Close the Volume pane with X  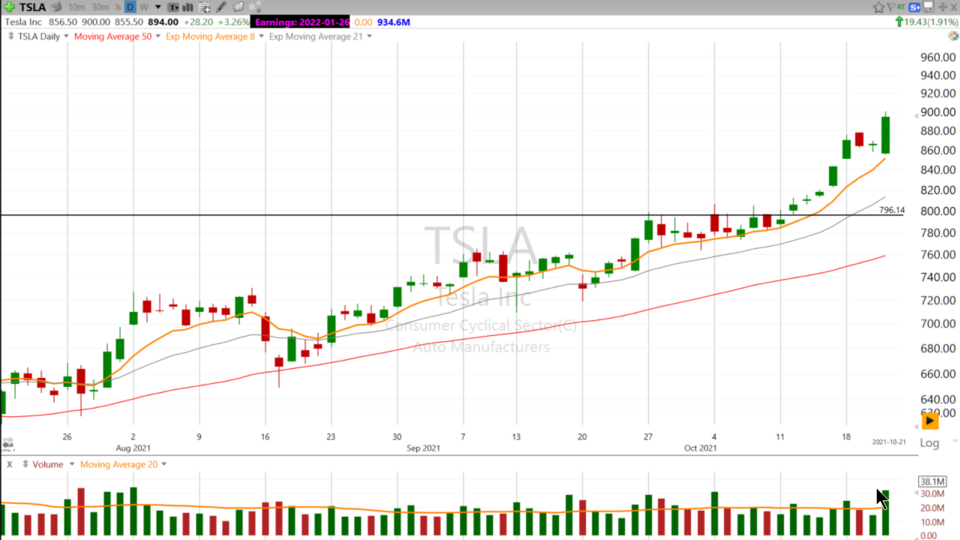click(x=9, y=465)
